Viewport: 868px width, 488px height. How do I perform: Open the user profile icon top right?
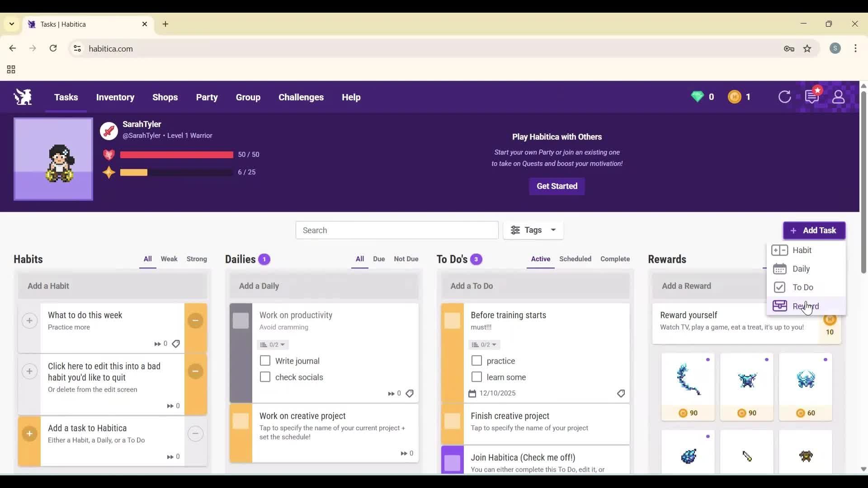pyautogui.click(x=839, y=97)
